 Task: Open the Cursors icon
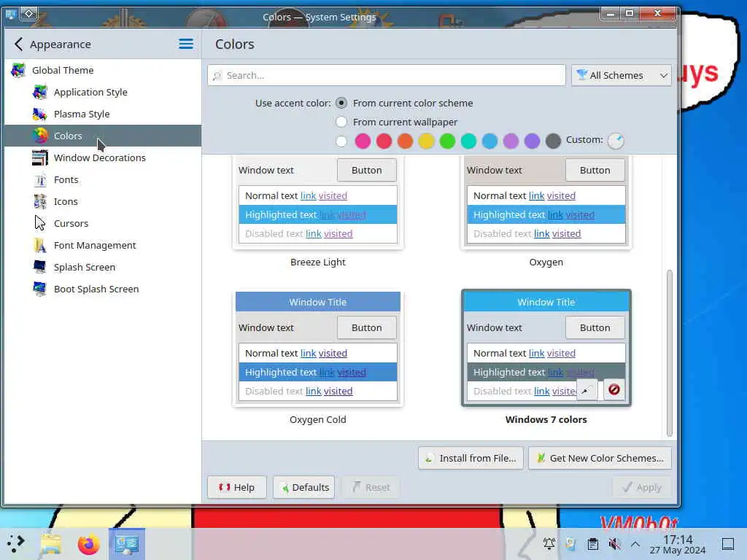point(40,223)
